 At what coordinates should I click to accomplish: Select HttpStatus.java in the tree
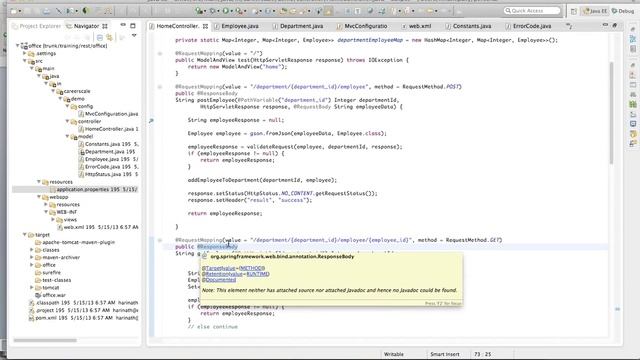[108, 174]
